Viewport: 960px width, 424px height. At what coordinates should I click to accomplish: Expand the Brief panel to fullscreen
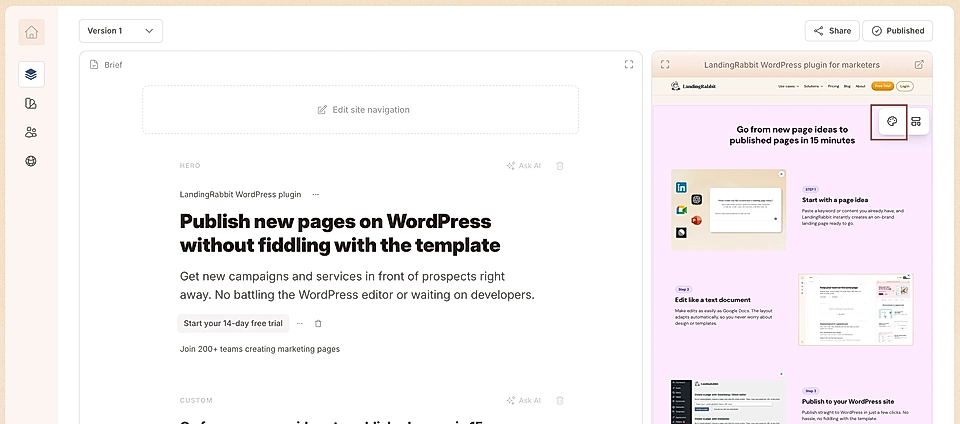coord(629,64)
